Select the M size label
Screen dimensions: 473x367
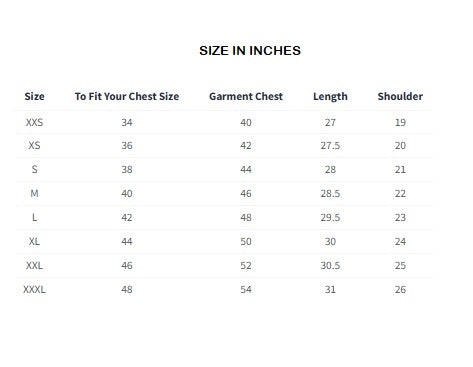pyautogui.click(x=34, y=193)
